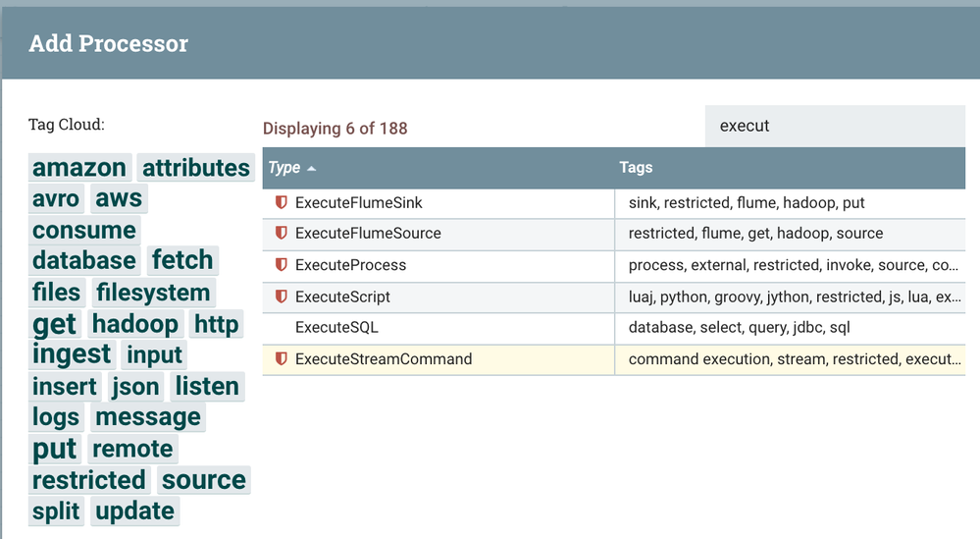Filter by the "amazon" tag
The height and width of the screenshot is (539, 980).
[x=79, y=168]
